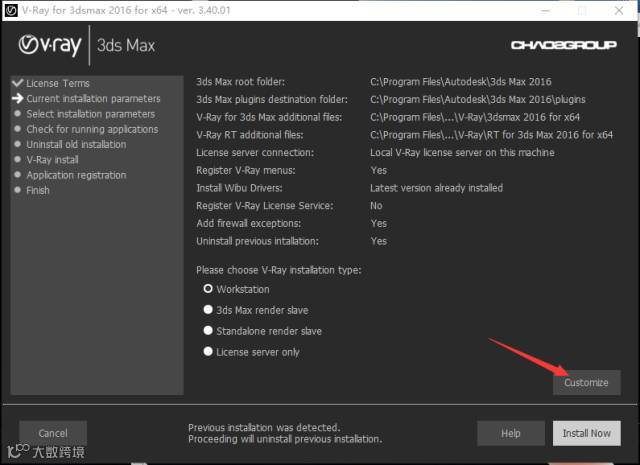Click 'Uninstall previous intallation:' label

[257, 241]
